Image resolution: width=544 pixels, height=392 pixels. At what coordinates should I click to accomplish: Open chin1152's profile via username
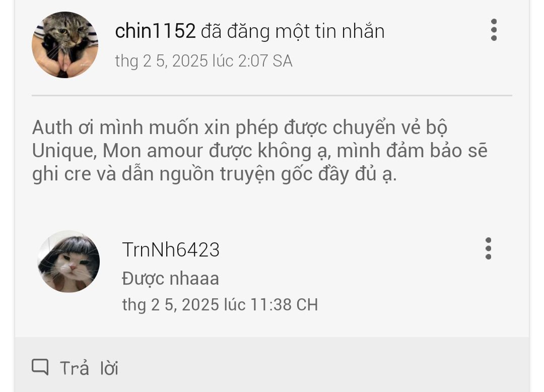[x=155, y=31]
